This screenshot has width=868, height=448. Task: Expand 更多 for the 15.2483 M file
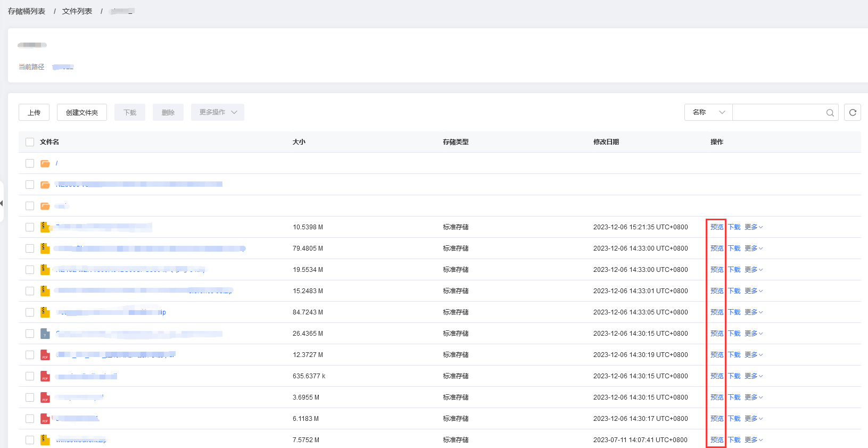point(754,291)
